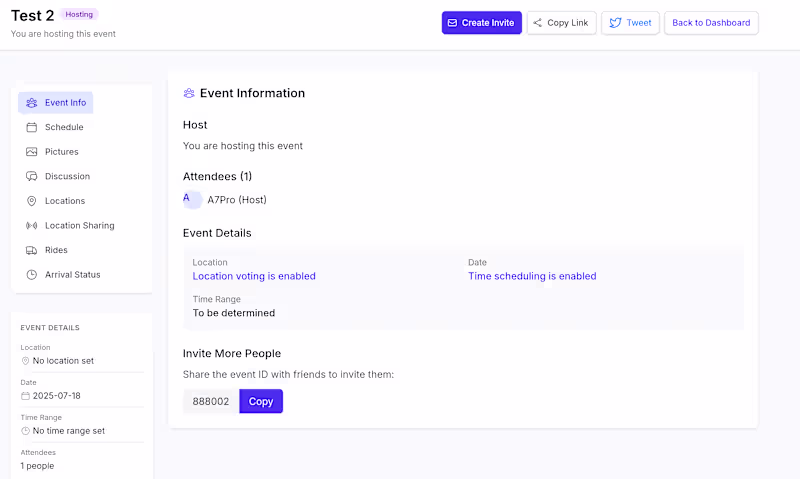The height and width of the screenshot is (479, 800).
Task: Go to the Rides section
Action: click(x=56, y=250)
